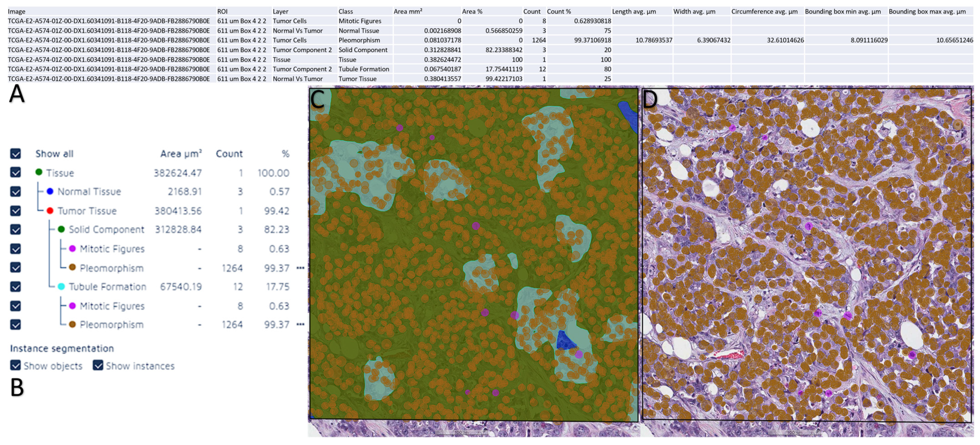The height and width of the screenshot is (445, 980).
Task: Select the Tubule Formation tree entry
Action: point(107,287)
